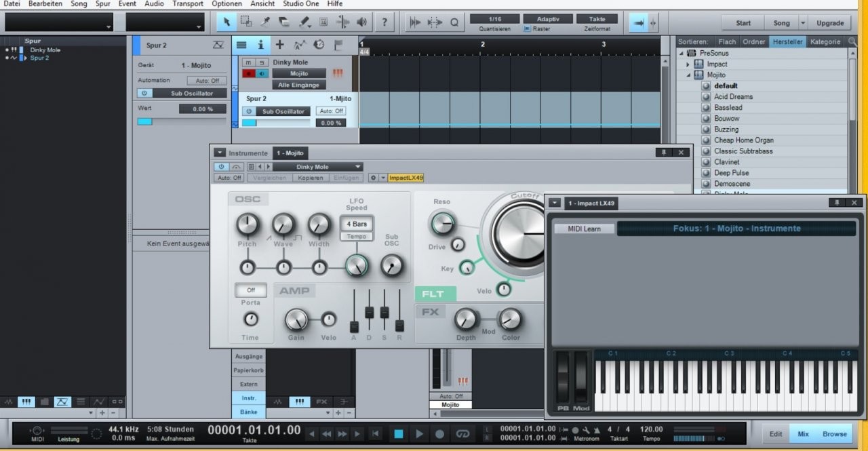868x451 pixels.
Task: Adjust the Attack (A) envelope slider
Action: coord(354,326)
